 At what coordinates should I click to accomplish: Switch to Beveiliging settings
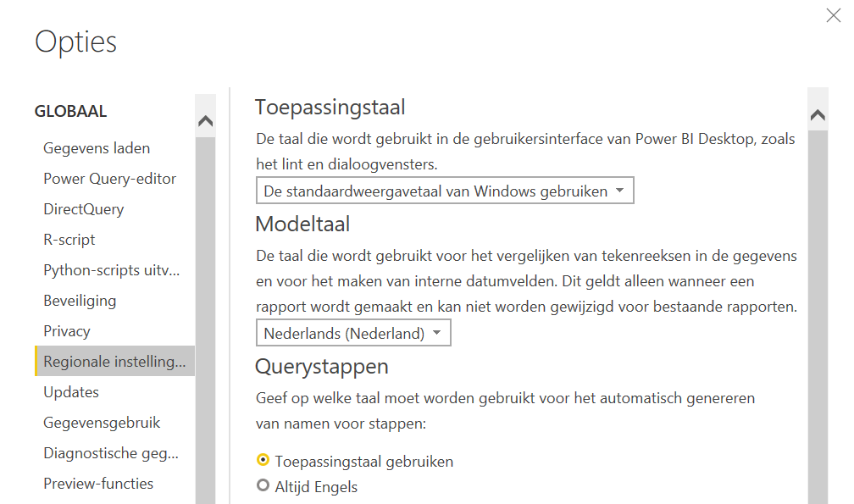click(80, 301)
